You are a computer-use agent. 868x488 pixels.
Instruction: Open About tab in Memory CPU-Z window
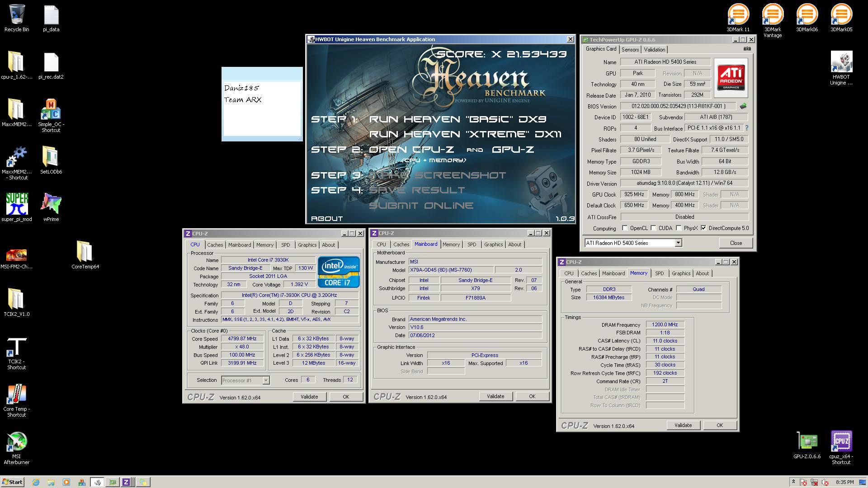(x=702, y=273)
